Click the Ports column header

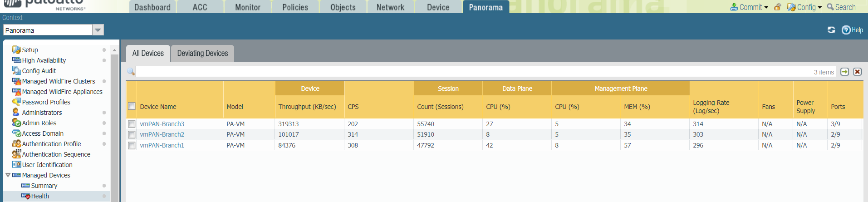[x=845, y=107]
